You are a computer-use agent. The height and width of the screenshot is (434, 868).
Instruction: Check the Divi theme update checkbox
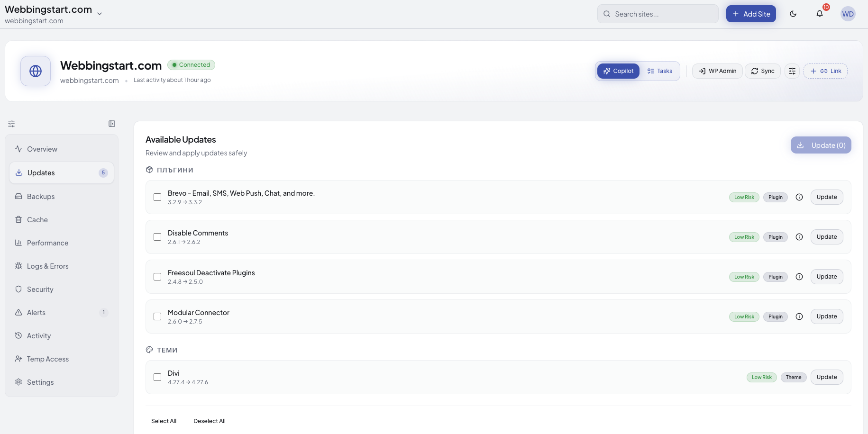157,377
